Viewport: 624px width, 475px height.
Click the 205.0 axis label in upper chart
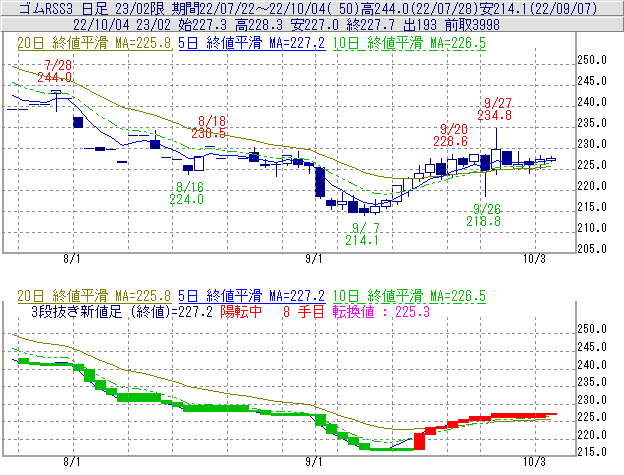[592, 249]
